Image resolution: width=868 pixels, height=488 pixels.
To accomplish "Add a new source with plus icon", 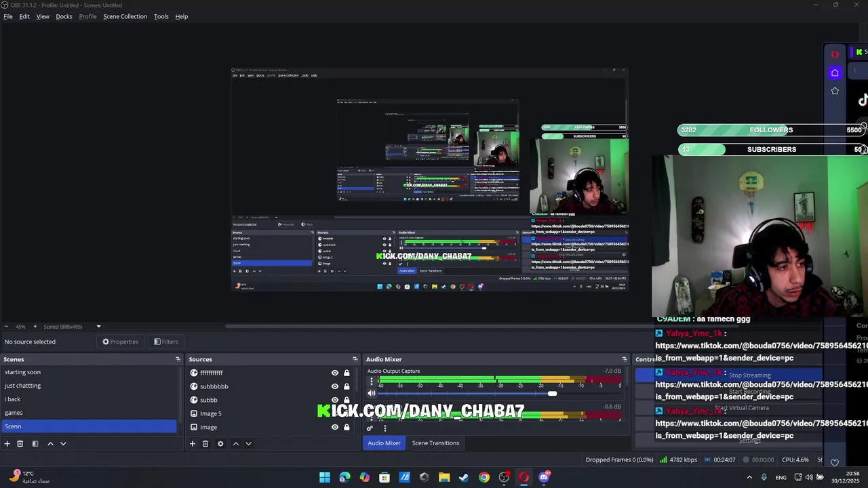I will 192,443.
